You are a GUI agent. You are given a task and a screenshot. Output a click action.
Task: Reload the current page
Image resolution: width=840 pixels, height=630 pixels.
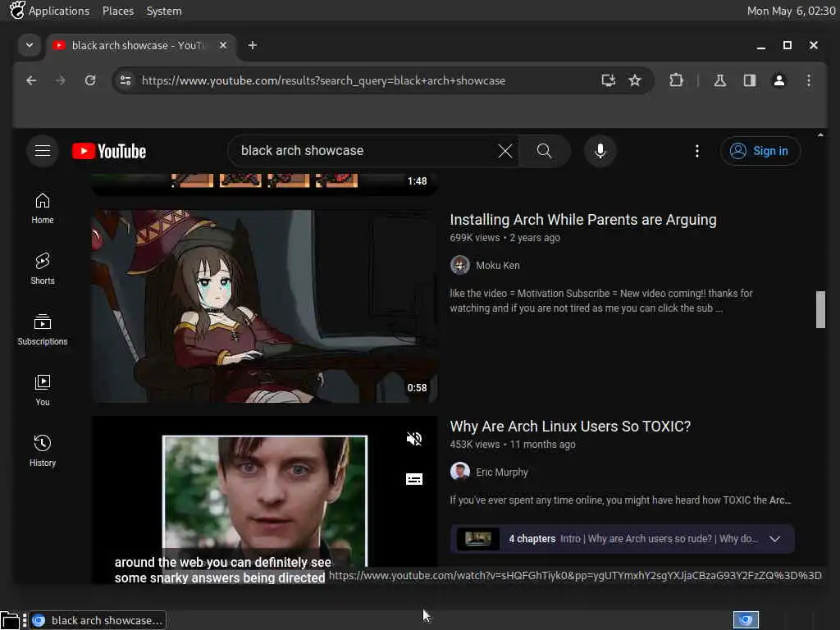tap(90, 80)
